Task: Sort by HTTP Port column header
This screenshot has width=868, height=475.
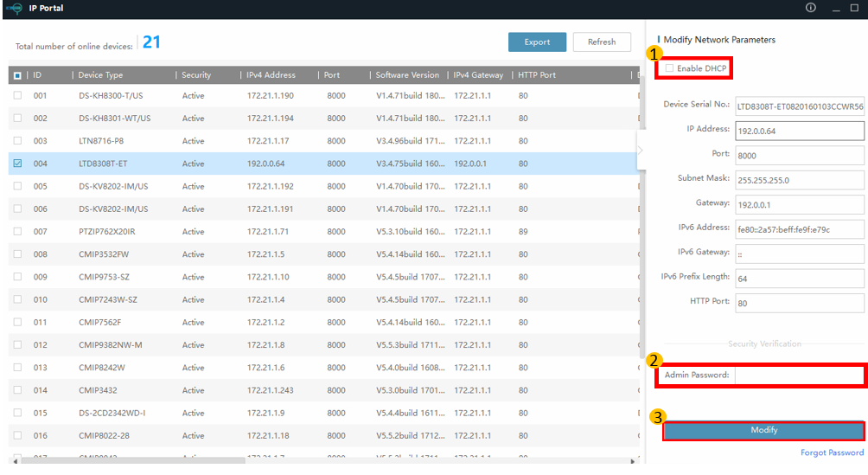Action: click(537, 74)
